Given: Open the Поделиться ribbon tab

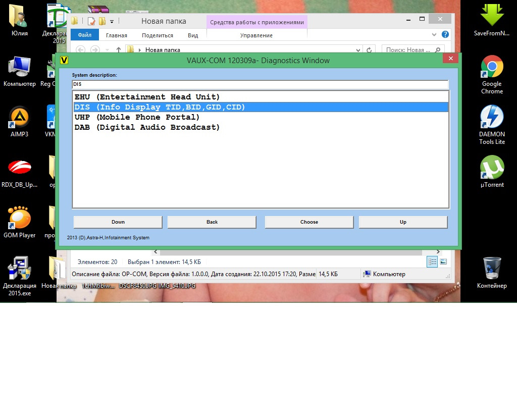Looking at the screenshot, I should 158,35.
